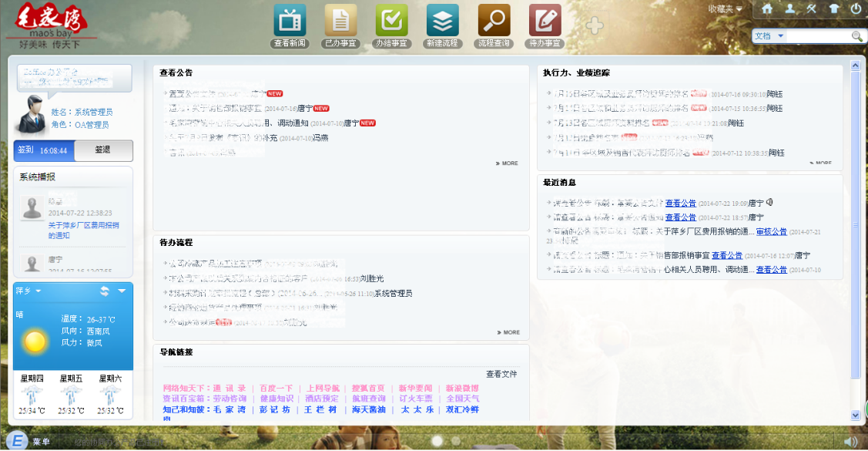868x451 pixels.
Task: Click the system administrator avatar
Action: (x=32, y=115)
